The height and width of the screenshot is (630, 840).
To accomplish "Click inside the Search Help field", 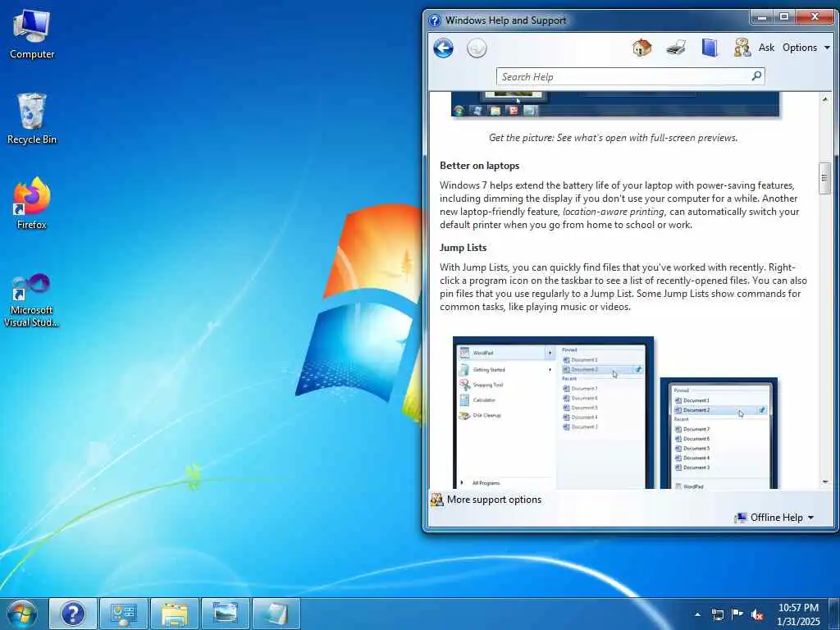I will [x=623, y=76].
